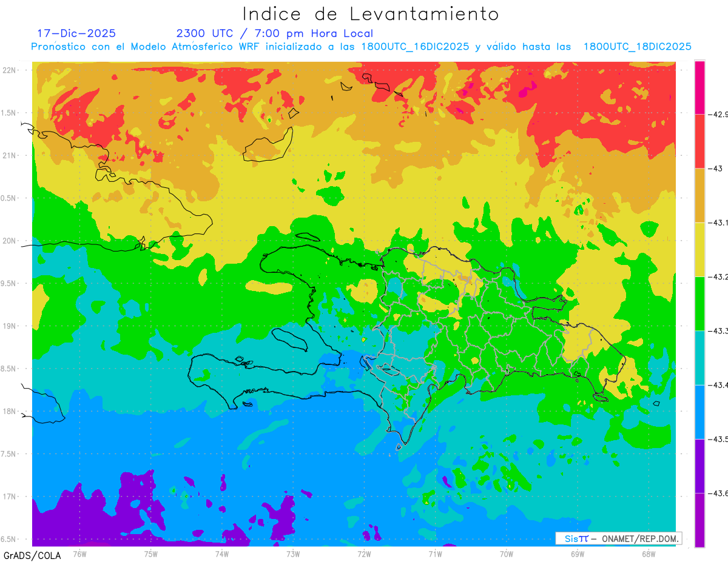Click the 'Pronostico con el Modelo Atmosferico WRF' line

tap(361, 47)
